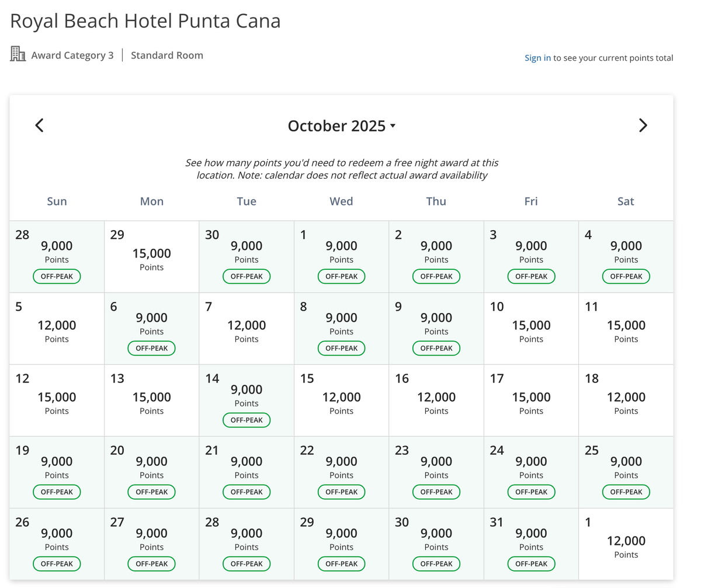Click the OFF-PEAK badge on October 6

coord(152,348)
